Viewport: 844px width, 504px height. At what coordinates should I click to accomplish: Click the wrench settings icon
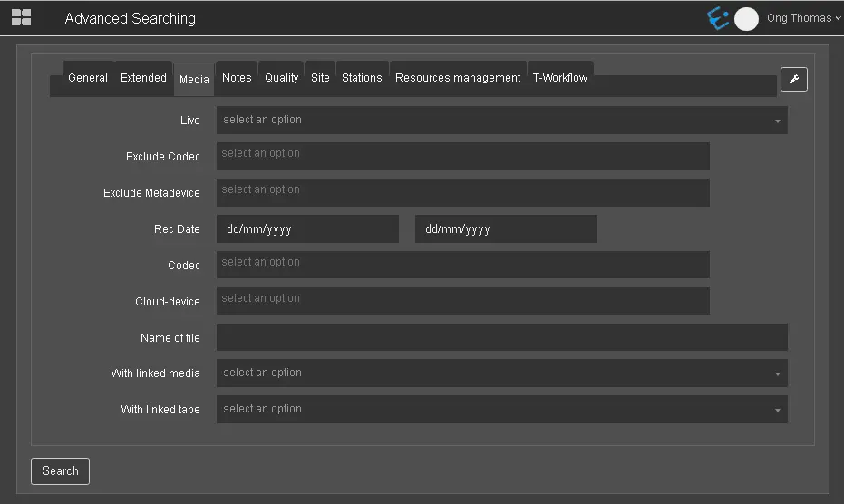coord(793,80)
